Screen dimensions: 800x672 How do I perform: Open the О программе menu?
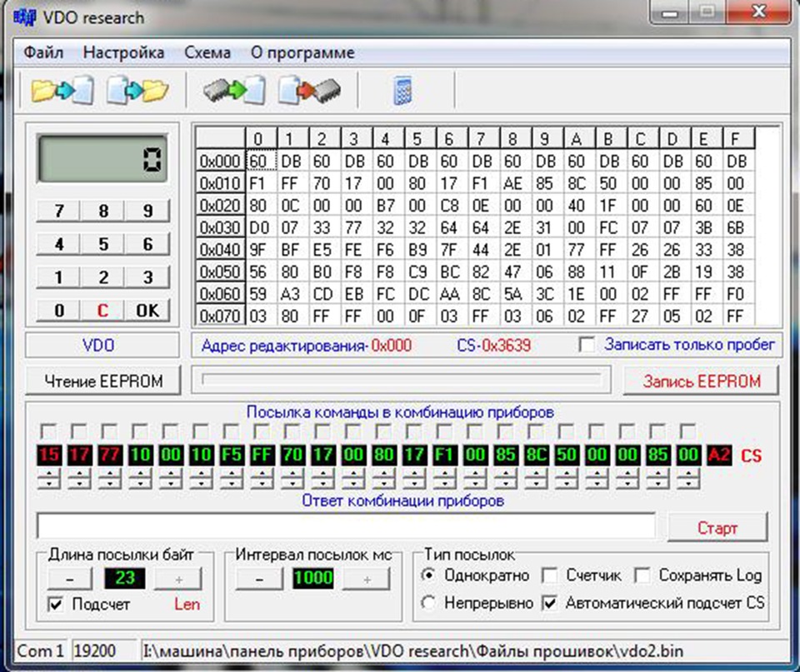(302, 52)
